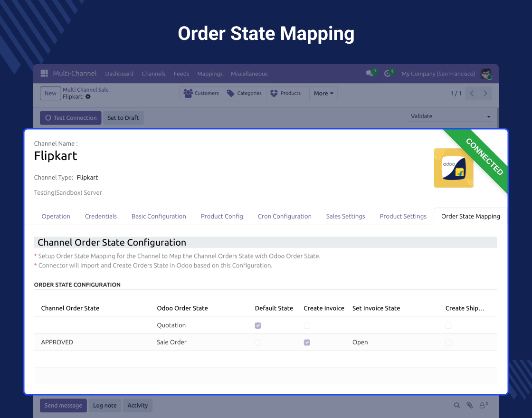Open the conversations chat bubble icon
The height and width of the screenshot is (418, 532).
[x=370, y=73]
